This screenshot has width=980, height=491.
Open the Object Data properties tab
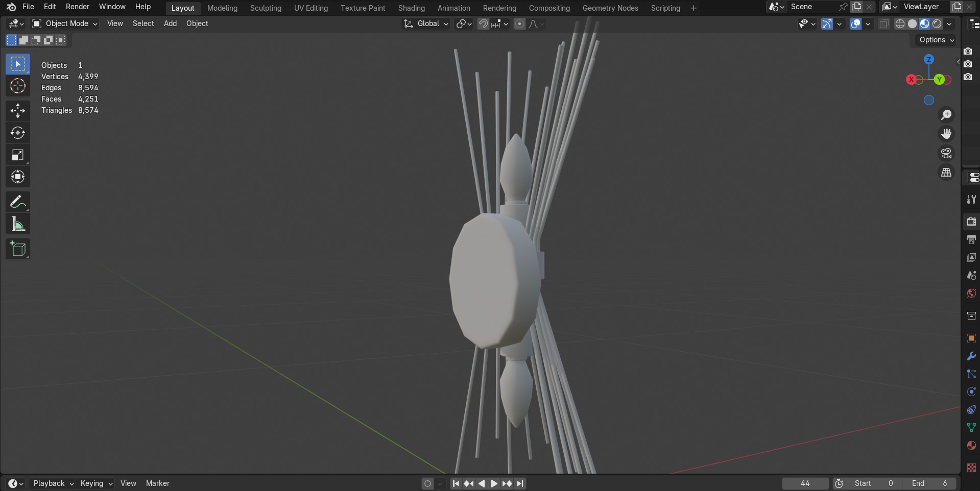click(x=971, y=428)
